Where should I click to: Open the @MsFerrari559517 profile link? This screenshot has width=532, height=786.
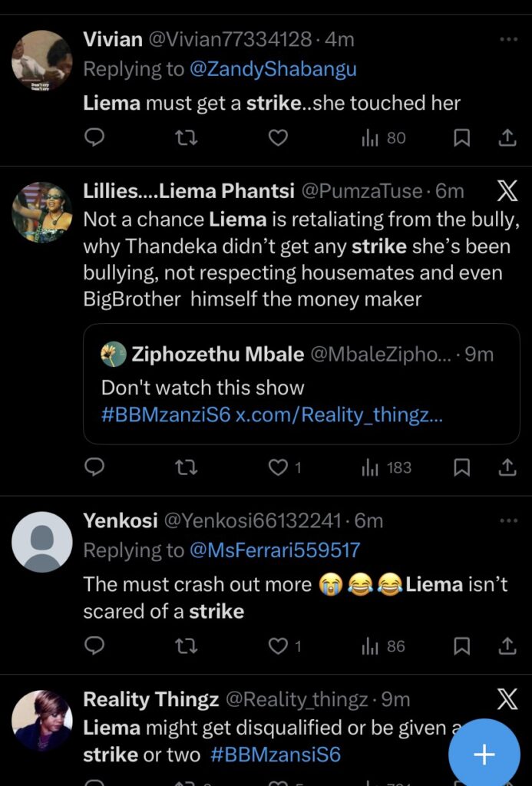[274, 550]
